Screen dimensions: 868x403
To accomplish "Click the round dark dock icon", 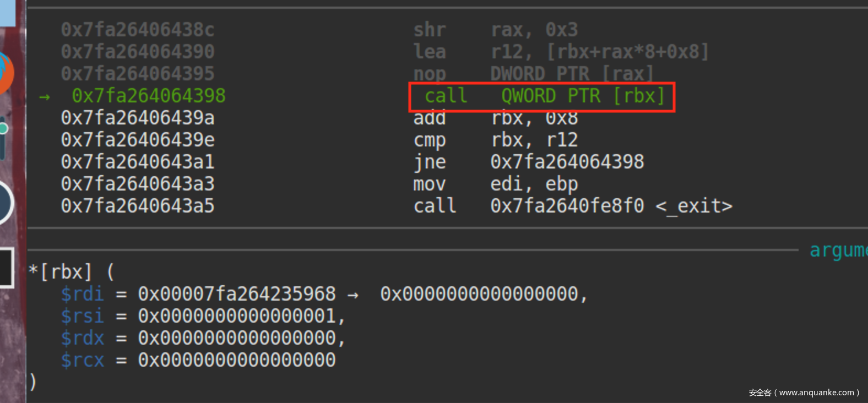I will [6, 203].
